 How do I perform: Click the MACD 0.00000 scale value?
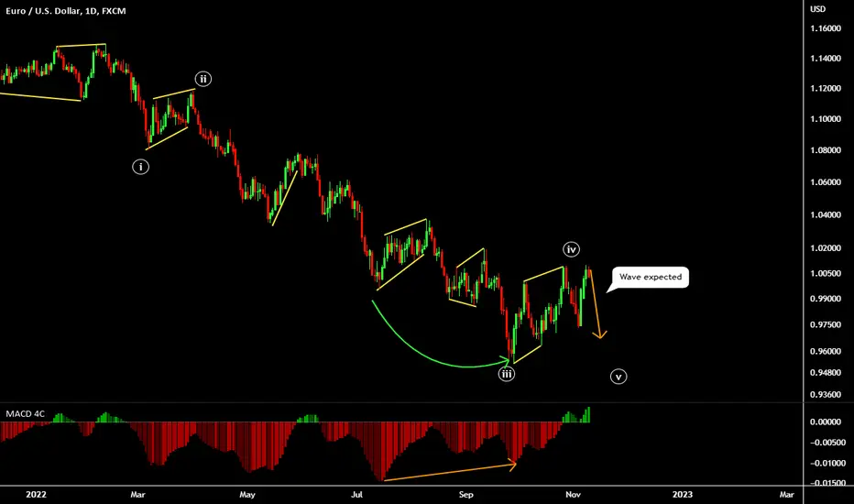tap(825, 422)
